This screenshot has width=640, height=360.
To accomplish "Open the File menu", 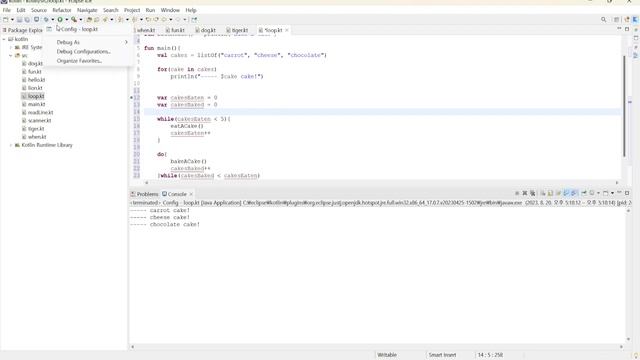I will (7, 10).
